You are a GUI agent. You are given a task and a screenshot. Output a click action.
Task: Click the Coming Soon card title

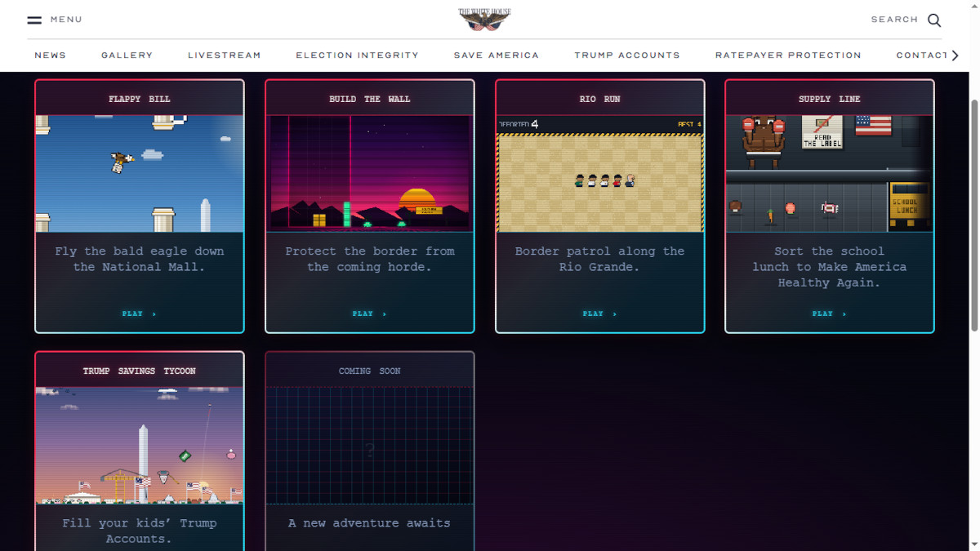coord(370,371)
